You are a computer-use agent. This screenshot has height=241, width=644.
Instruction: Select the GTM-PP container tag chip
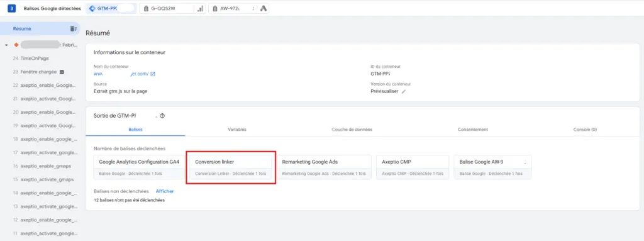(111, 8)
